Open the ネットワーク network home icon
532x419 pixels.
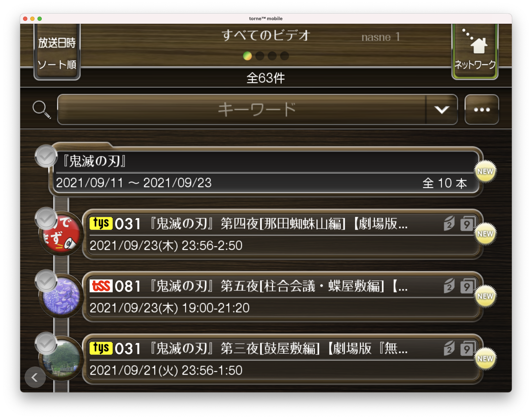coord(475,51)
